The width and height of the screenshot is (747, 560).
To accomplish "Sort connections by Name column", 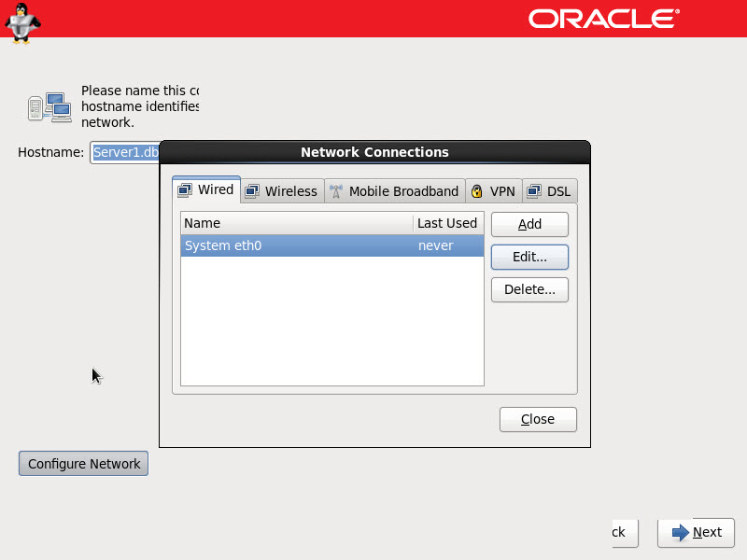I will 297,223.
